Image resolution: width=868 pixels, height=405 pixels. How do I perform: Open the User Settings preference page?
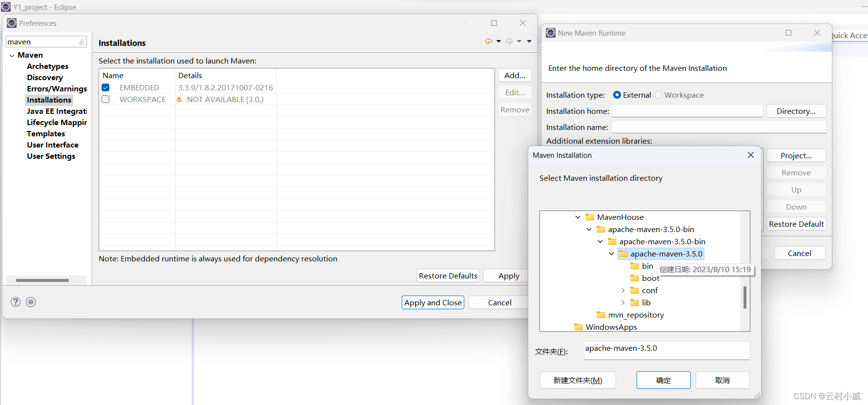point(51,156)
